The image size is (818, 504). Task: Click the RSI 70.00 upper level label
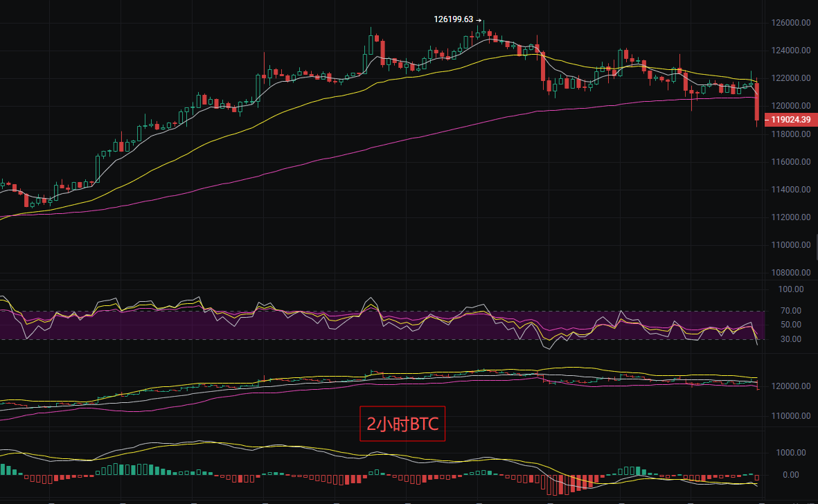[x=791, y=311]
